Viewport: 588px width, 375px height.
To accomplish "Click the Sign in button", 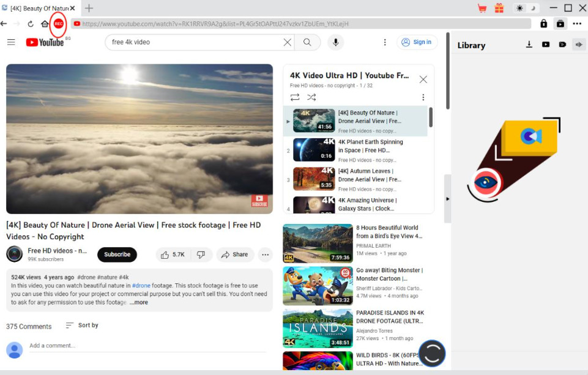I will pyautogui.click(x=417, y=42).
